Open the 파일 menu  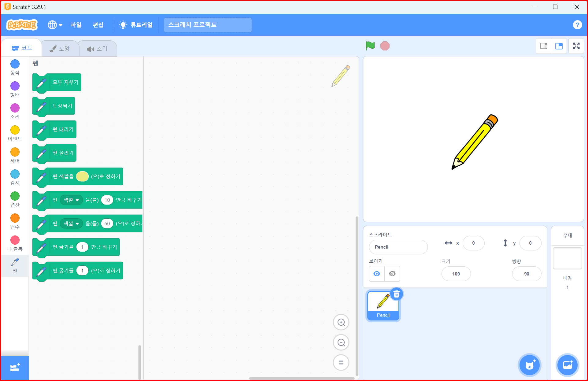(76, 25)
